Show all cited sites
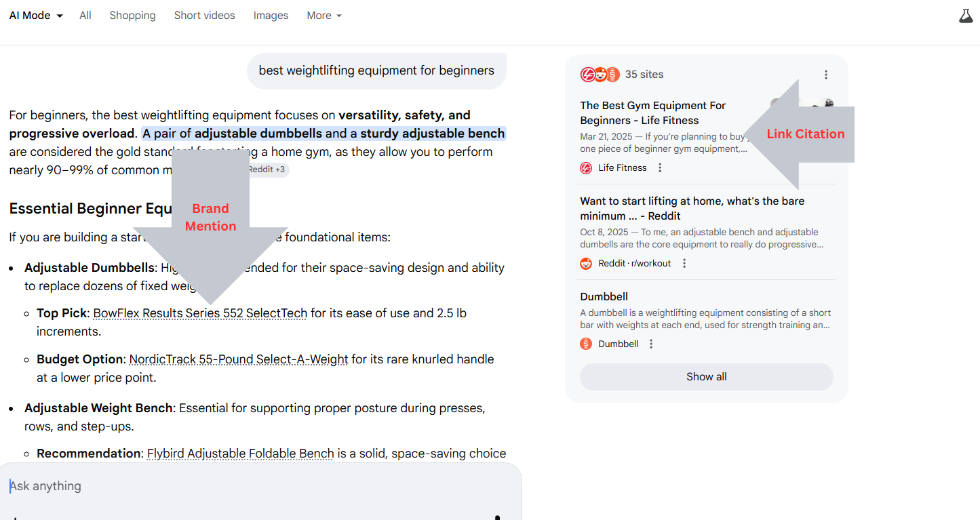 click(x=706, y=377)
